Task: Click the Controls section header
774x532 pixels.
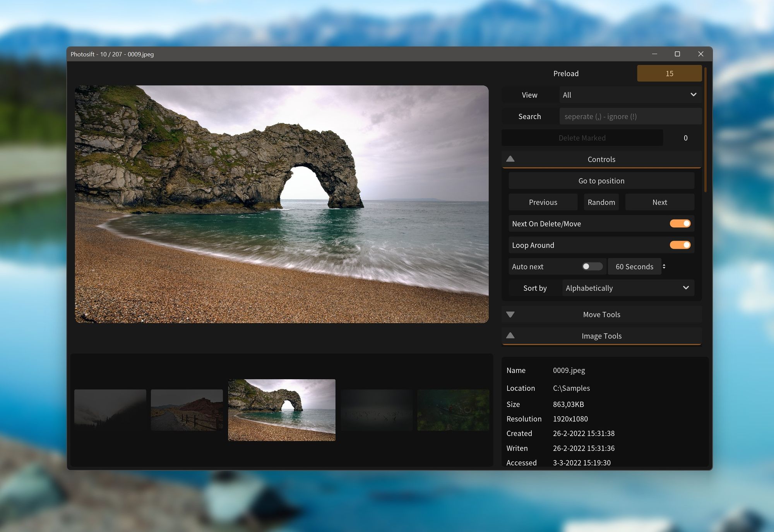Action: click(x=601, y=159)
